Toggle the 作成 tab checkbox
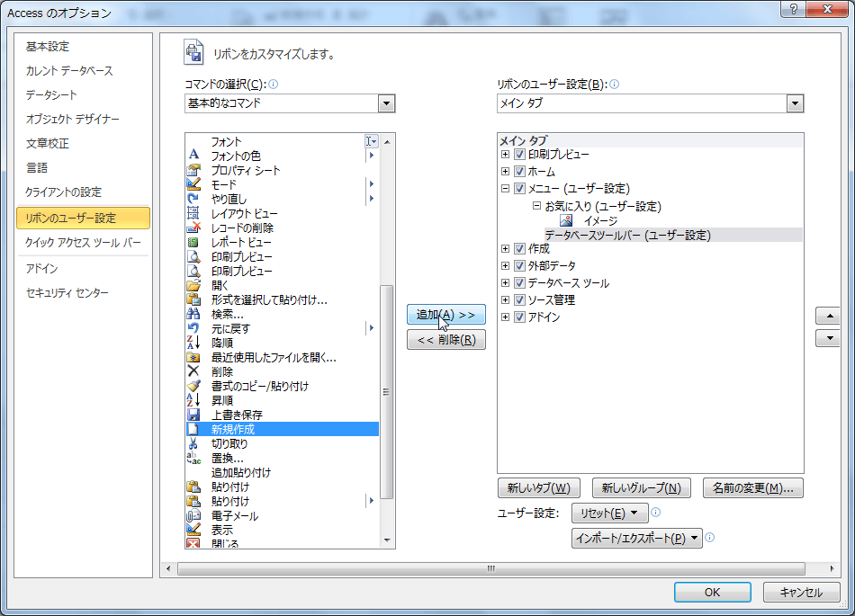 click(x=519, y=248)
